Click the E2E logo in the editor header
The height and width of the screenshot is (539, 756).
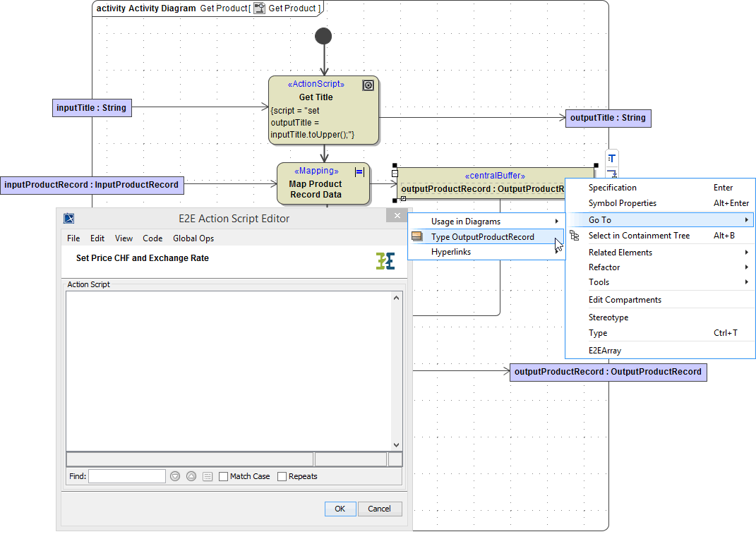click(385, 260)
